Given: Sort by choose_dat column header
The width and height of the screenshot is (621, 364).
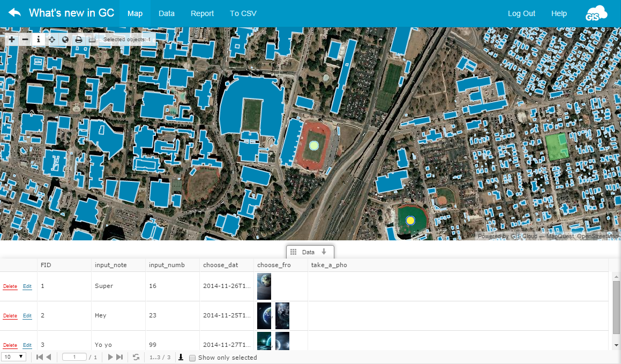Looking at the screenshot, I should (x=227, y=265).
